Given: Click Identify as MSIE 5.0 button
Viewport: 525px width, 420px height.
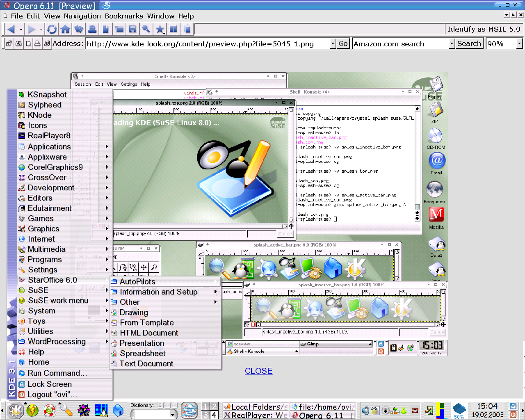Looking at the screenshot, I should pyautogui.click(x=484, y=29).
